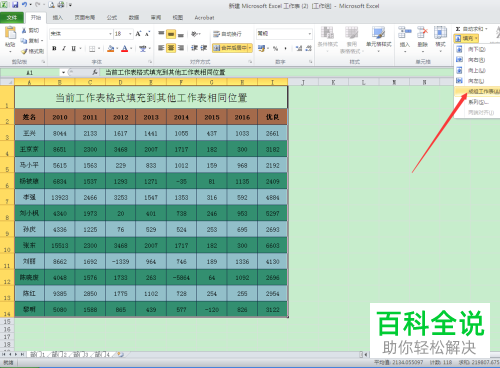Screen dimensions: 500x368
Task: Increase font size with the large A icon
Action: point(138,34)
